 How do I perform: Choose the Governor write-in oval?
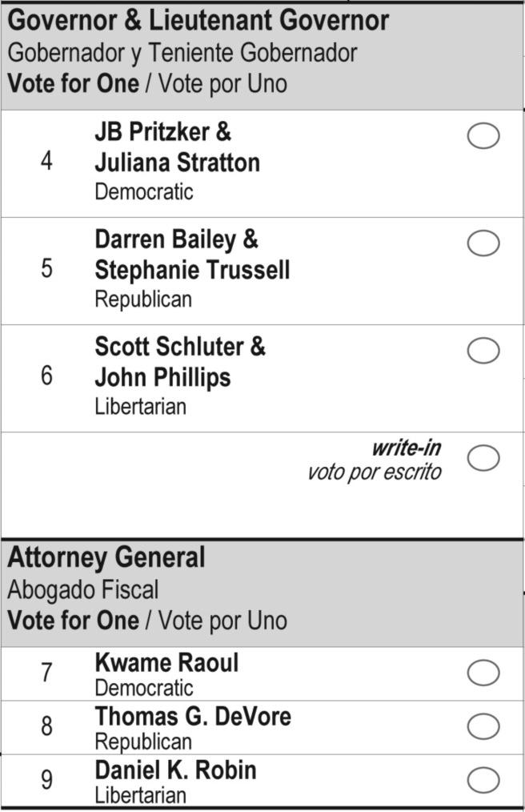(x=483, y=458)
